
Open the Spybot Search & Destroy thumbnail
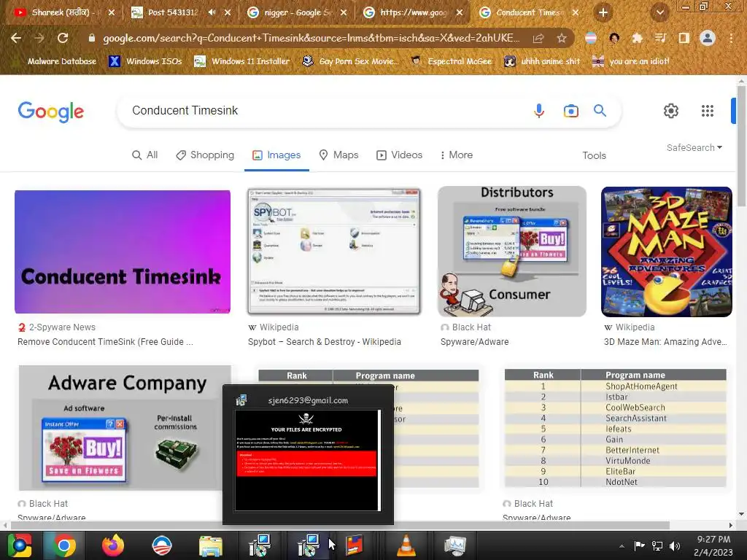pos(334,252)
